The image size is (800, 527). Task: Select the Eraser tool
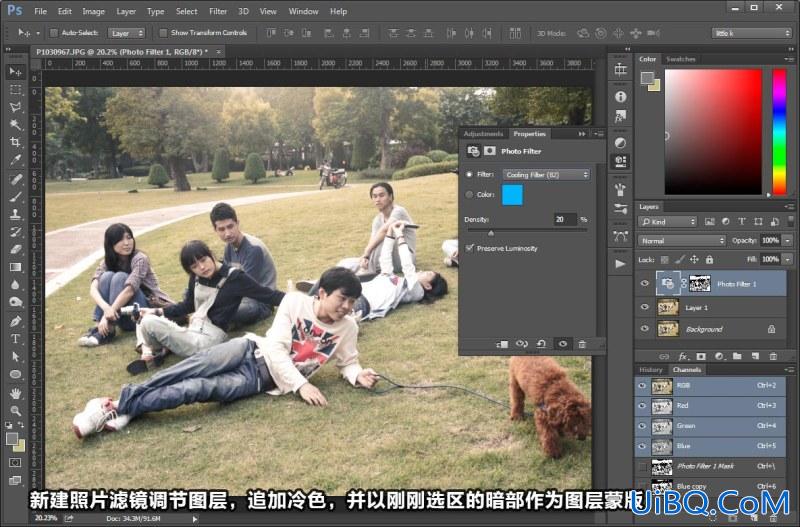[15, 249]
